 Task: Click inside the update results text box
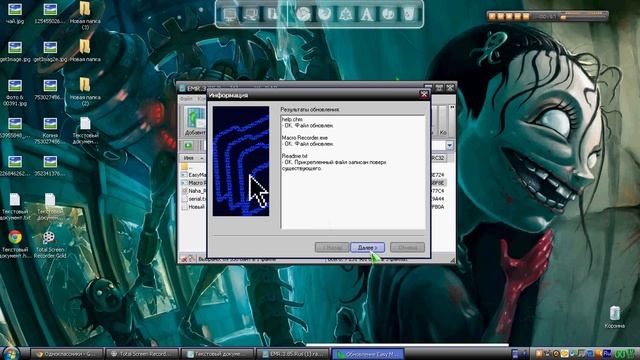(353, 172)
